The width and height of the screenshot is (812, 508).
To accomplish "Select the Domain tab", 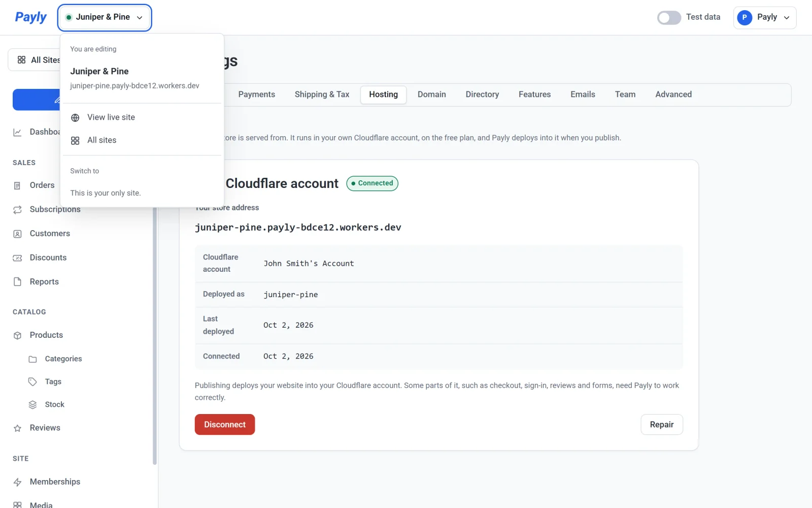I will pyautogui.click(x=431, y=94).
